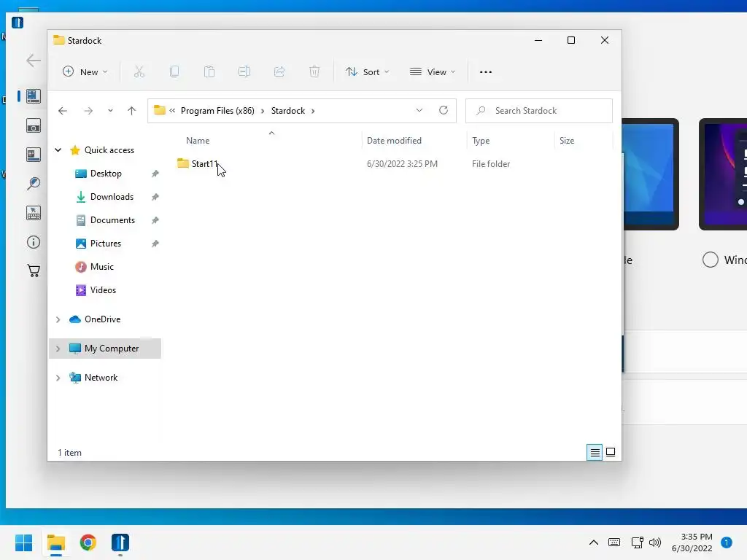This screenshot has width=747, height=560.
Task: Click the network icon in system tray
Action: [x=637, y=542]
